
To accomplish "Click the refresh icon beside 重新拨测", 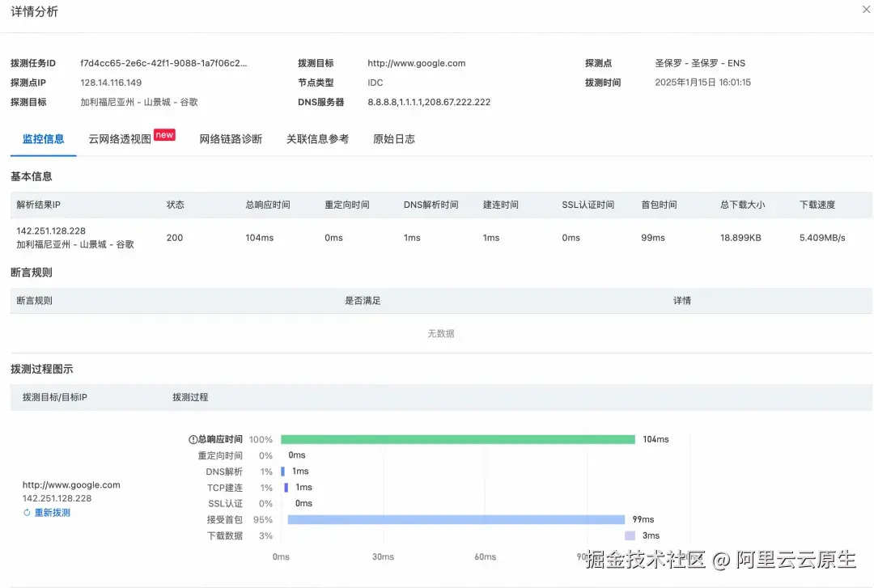I will 27,512.
